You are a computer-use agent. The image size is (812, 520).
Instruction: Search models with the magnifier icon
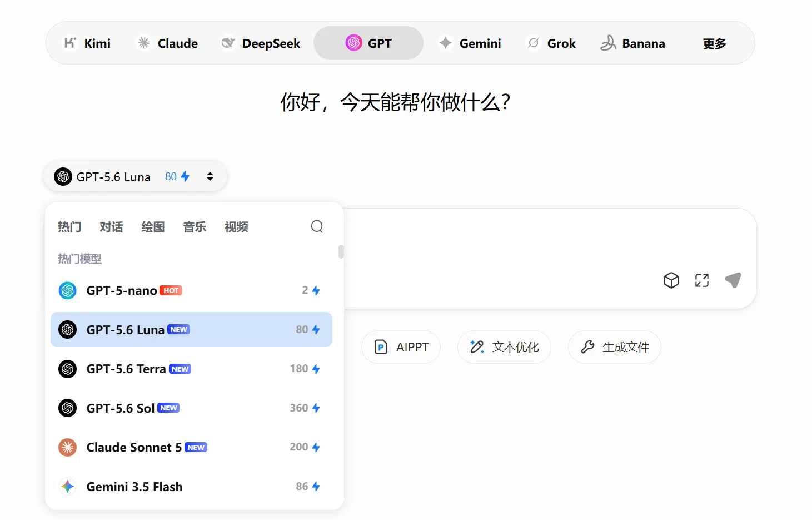[317, 226]
